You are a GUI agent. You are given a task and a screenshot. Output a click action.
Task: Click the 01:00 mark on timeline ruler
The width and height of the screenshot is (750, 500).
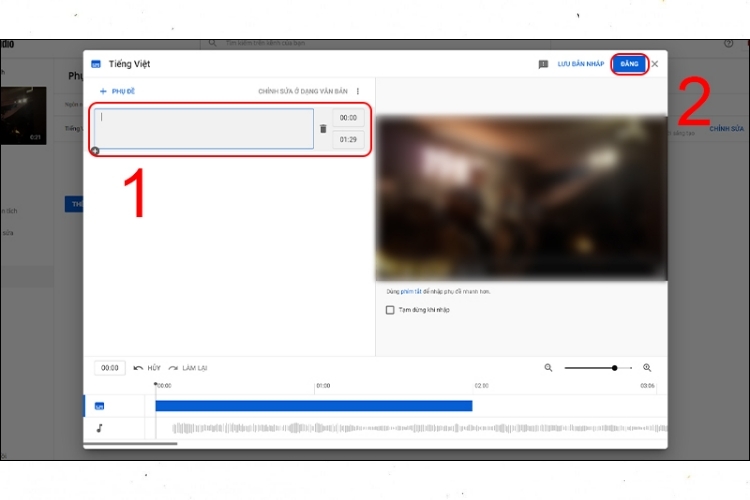[323, 386]
